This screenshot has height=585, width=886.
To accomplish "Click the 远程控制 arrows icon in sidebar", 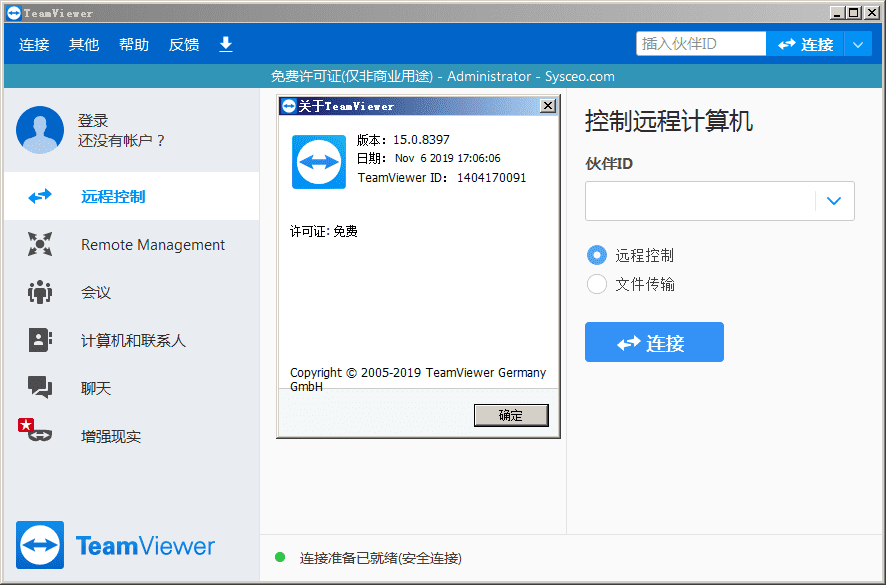I will (40, 196).
